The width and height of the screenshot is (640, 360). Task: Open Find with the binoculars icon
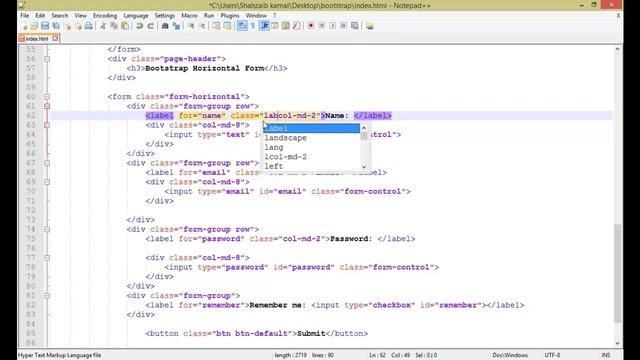pyautogui.click(x=165, y=26)
